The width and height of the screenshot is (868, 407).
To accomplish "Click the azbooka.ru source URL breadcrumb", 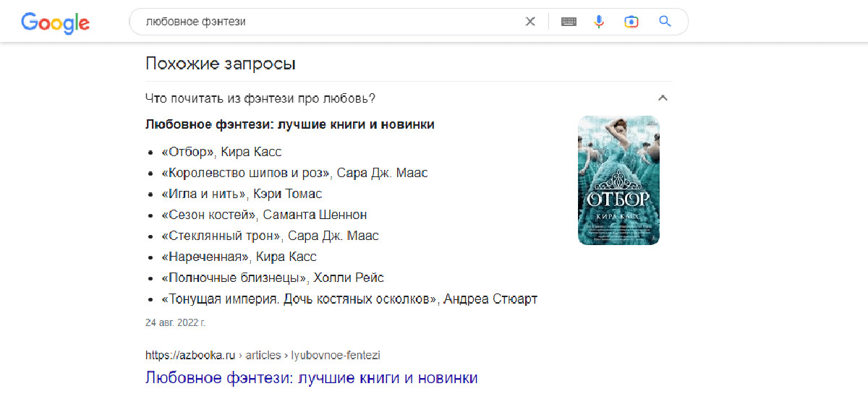I will pyautogui.click(x=263, y=355).
